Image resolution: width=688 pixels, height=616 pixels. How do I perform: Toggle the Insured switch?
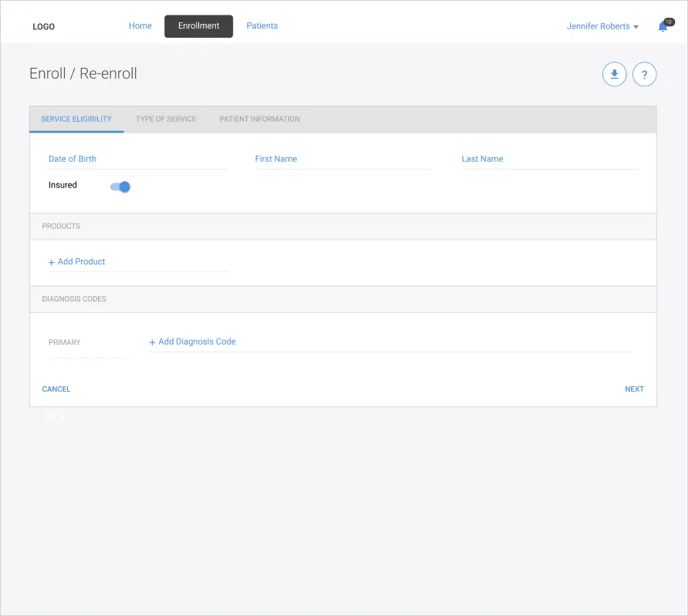(x=120, y=187)
